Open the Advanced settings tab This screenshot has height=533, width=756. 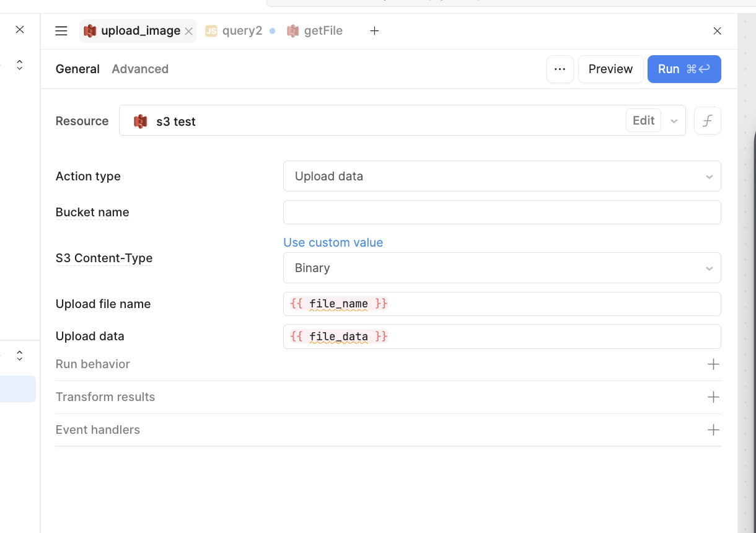point(140,69)
